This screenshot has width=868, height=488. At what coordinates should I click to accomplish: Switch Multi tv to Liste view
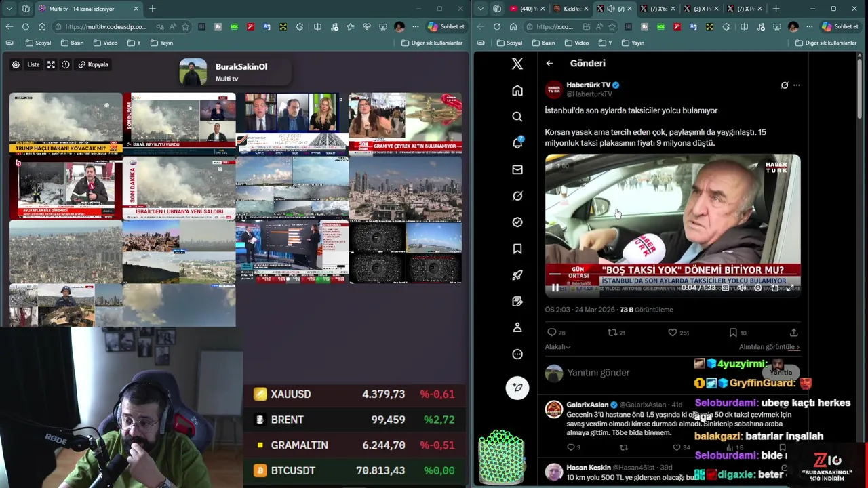click(x=33, y=64)
